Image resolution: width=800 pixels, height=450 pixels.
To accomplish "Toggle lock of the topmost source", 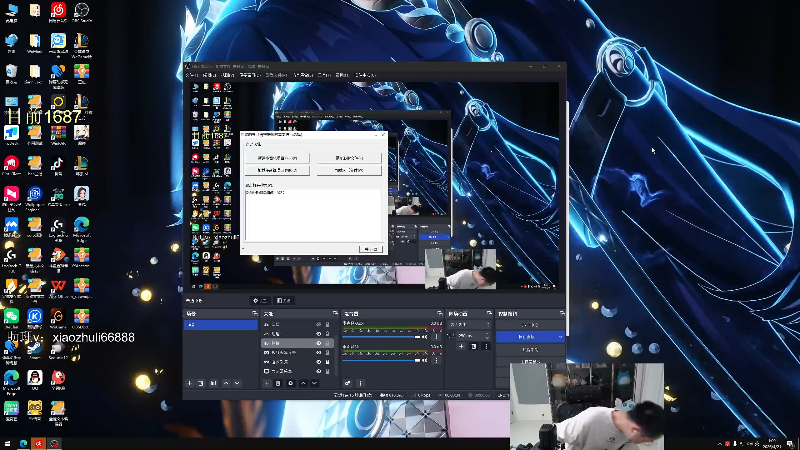I will 328,324.
